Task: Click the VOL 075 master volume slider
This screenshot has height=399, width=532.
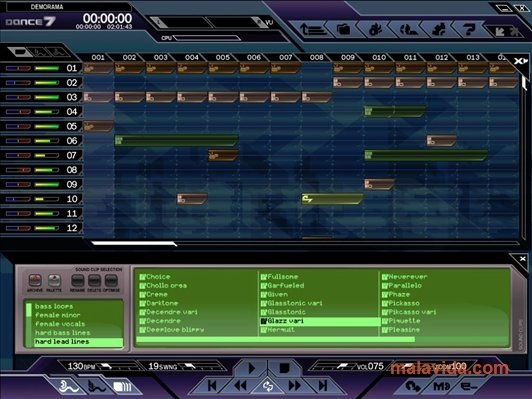Action: (x=334, y=367)
